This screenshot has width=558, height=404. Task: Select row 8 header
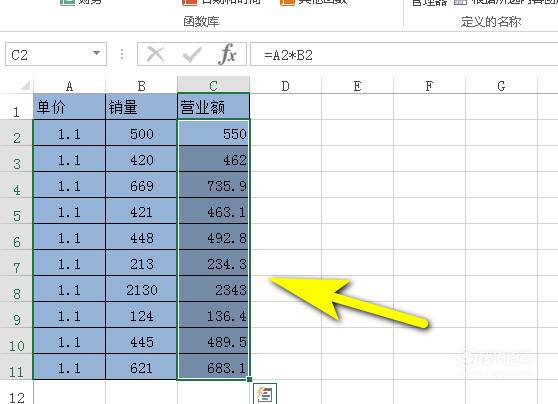16,289
